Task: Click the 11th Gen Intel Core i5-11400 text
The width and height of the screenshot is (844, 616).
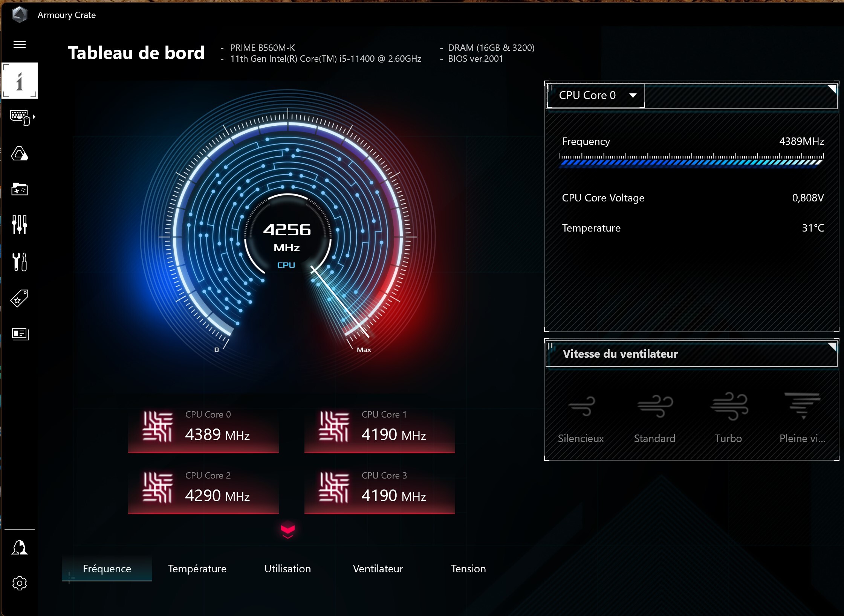Action: click(x=326, y=59)
